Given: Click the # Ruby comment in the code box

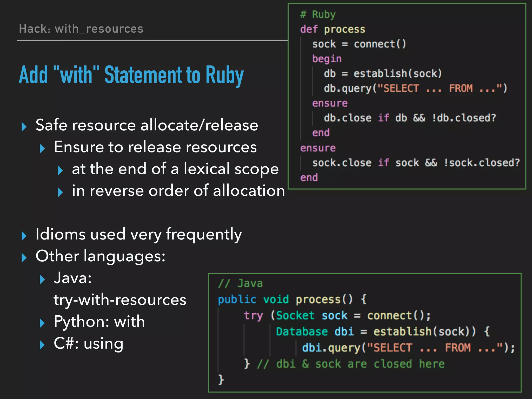Looking at the screenshot, I should click(318, 15).
